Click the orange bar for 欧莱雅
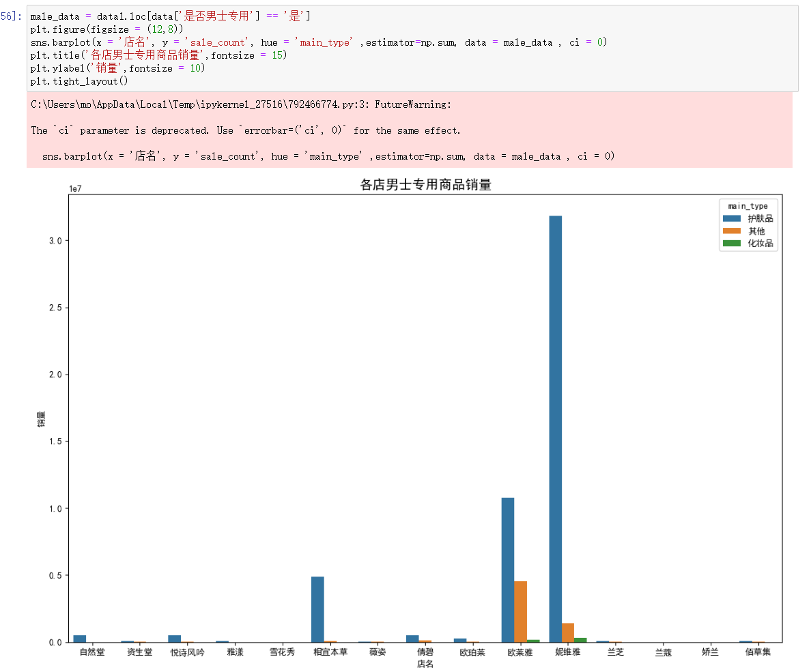This screenshot has height=672, width=811. point(521,612)
